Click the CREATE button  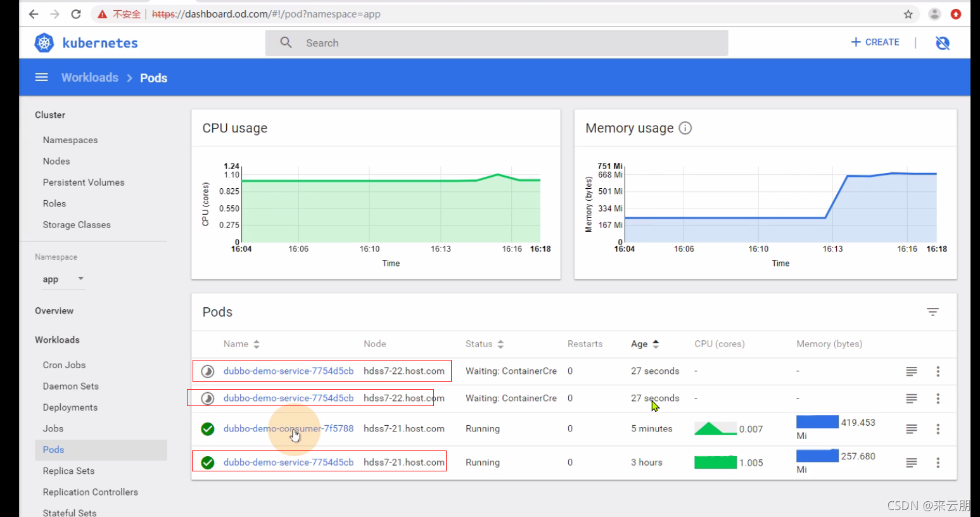point(875,42)
